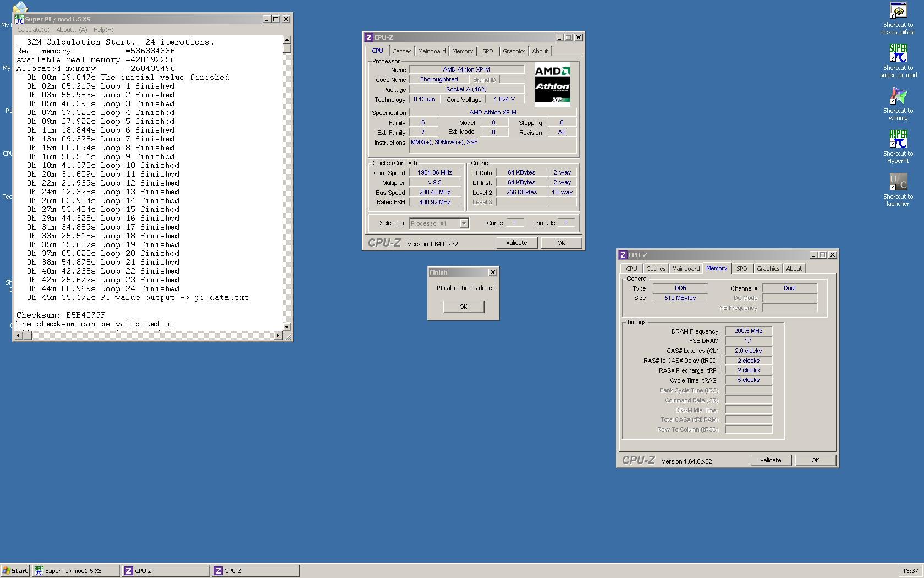Click the CPU-Z title icon in CPU window
The image size is (924, 578).
point(369,37)
